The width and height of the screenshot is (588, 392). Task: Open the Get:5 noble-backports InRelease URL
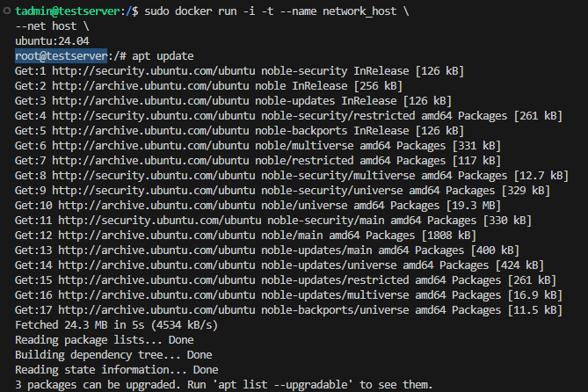click(150, 131)
